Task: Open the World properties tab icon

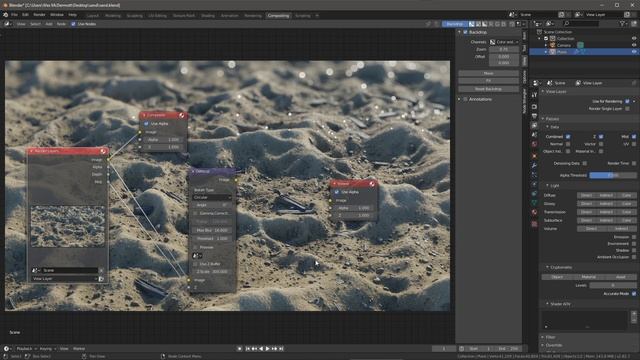Action: pos(534,144)
